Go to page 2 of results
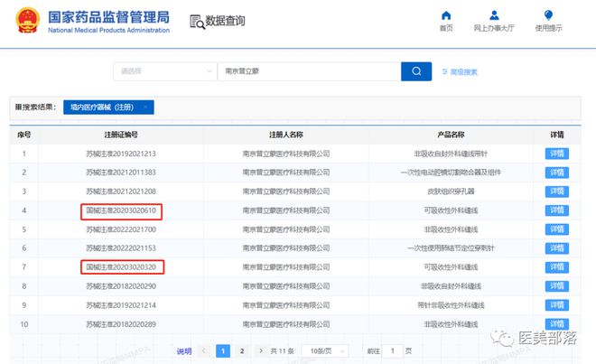The width and height of the screenshot is (596, 364). click(242, 351)
